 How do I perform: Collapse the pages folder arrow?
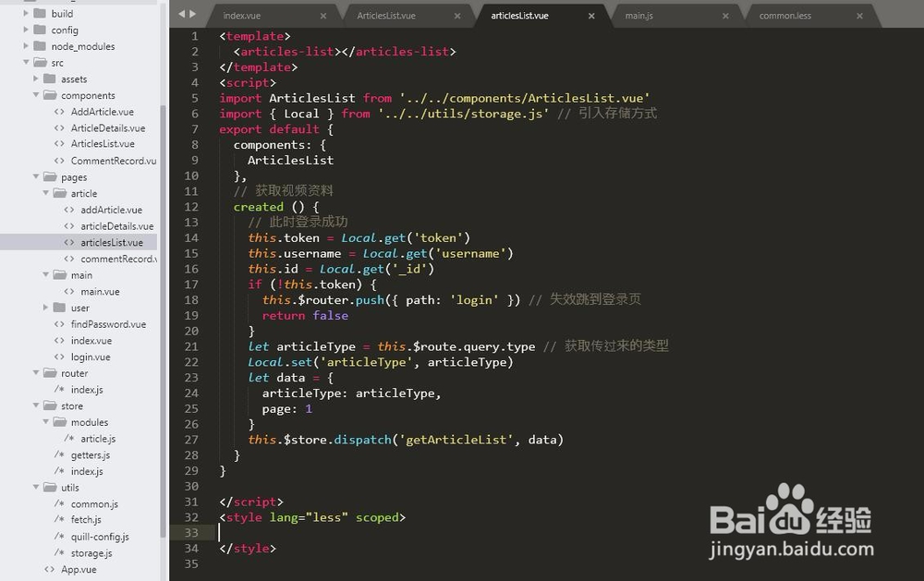35,176
